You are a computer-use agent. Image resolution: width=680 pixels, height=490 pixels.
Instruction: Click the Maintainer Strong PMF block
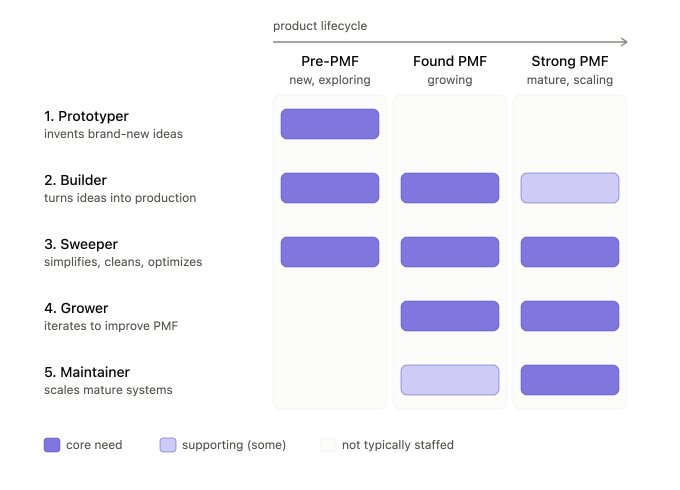[x=570, y=380]
